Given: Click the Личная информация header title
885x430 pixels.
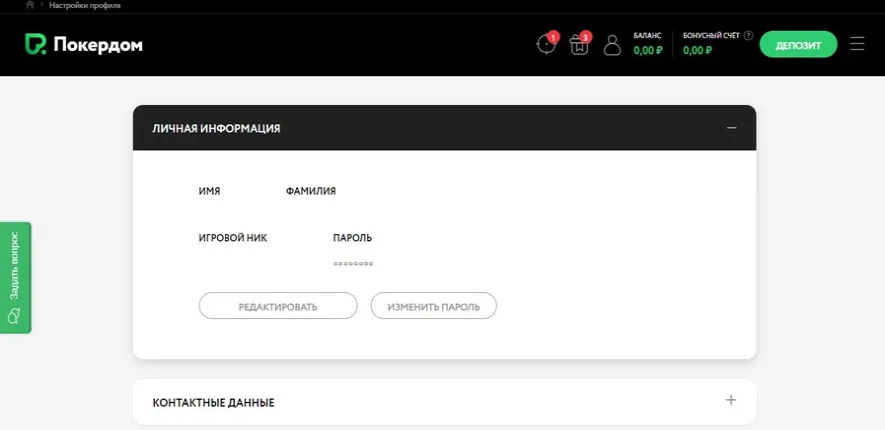Looking at the screenshot, I should coord(216,128).
